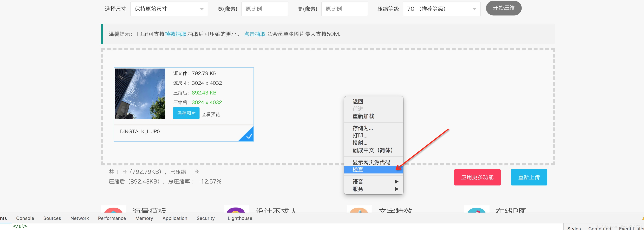Click the 宽(像素) width input field
This screenshot has height=230, width=644.
[x=265, y=9]
